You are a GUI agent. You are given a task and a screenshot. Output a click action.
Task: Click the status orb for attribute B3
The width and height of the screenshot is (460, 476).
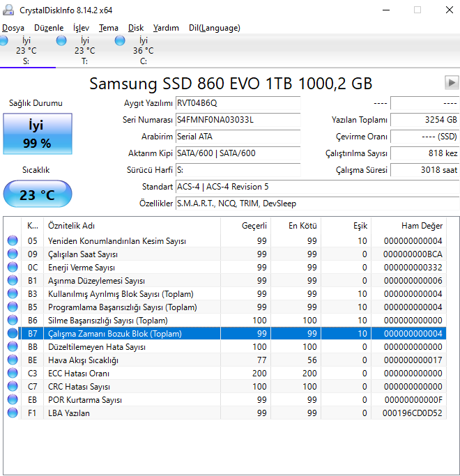(13, 293)
